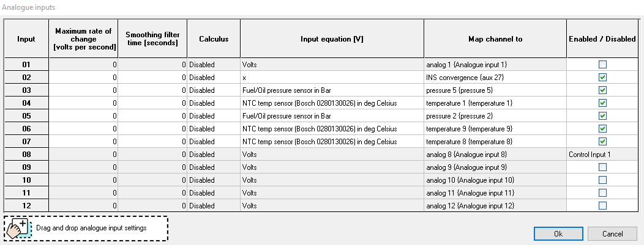Click smoothing filter time for input 09

pos(152,167)
